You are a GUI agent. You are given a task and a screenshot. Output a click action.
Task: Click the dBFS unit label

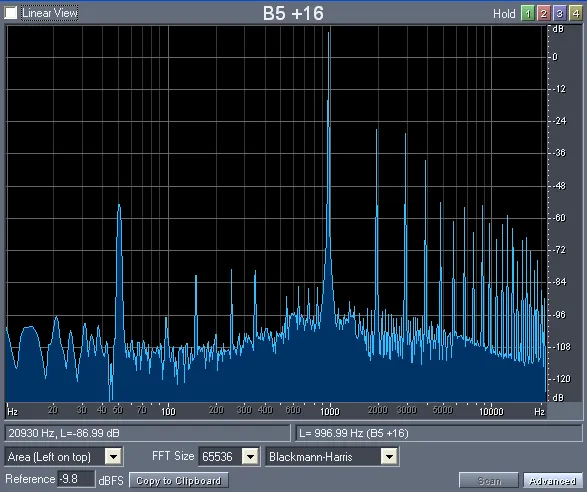coord(111,481)
